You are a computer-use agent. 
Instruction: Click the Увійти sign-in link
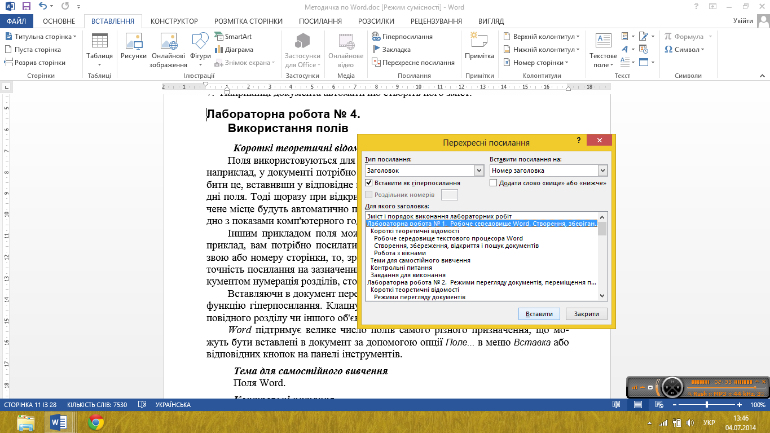coord(743,21)
